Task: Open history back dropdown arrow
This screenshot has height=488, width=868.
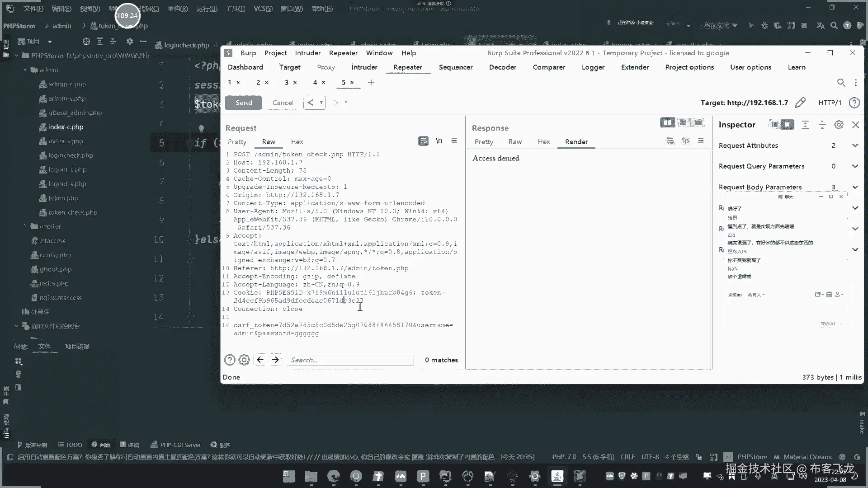Action: click(321, 103)
